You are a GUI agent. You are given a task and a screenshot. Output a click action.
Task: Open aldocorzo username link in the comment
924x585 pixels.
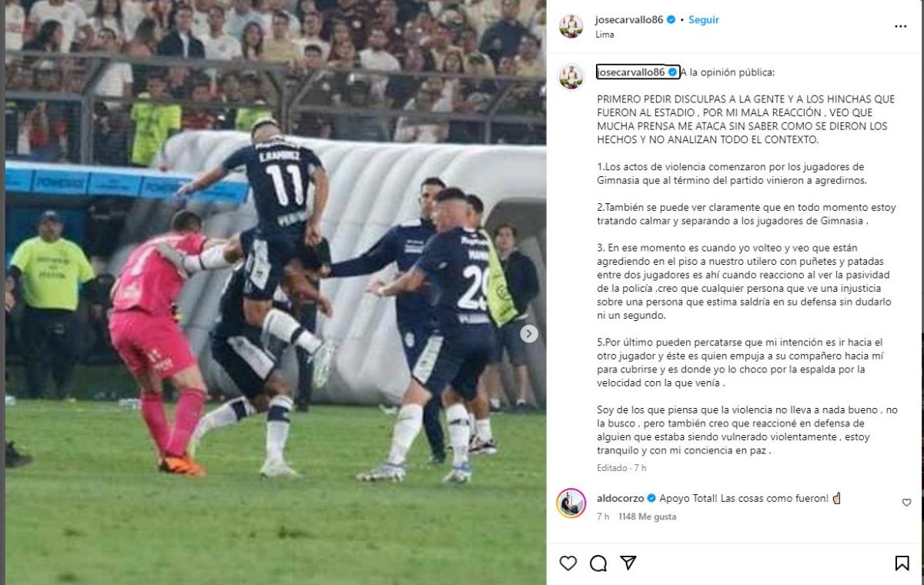[620, 498]
